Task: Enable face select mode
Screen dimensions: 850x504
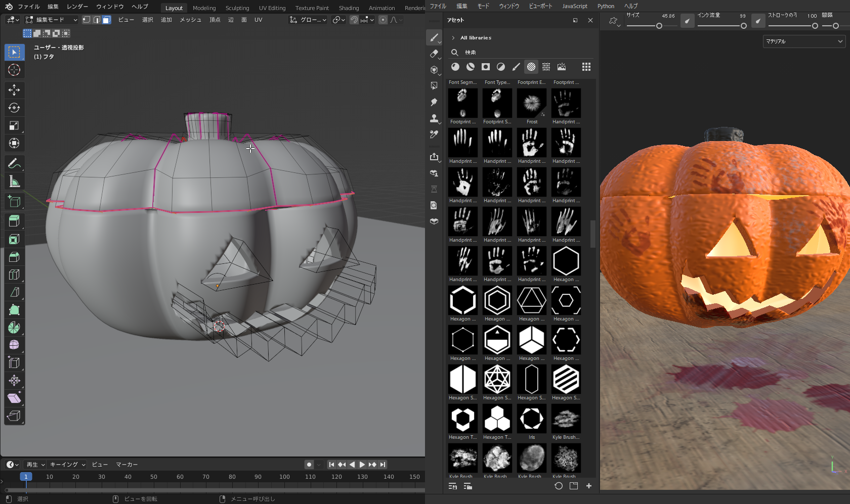Action: click(106, 20)
